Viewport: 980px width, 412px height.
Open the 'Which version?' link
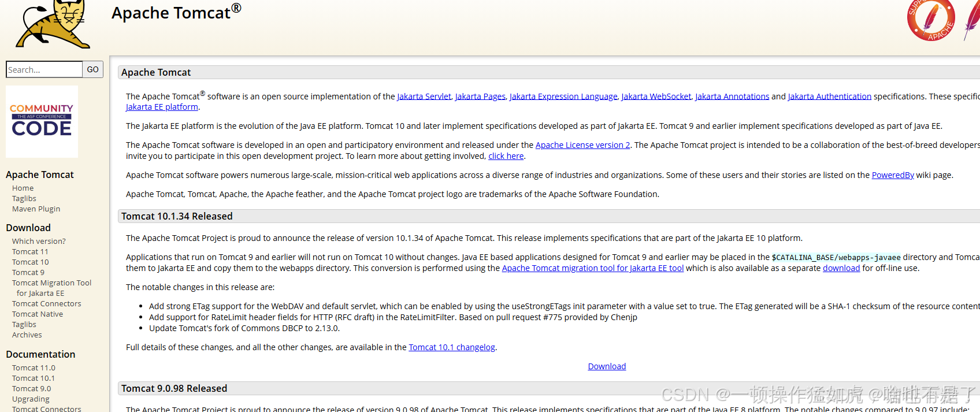click(39, 242)
